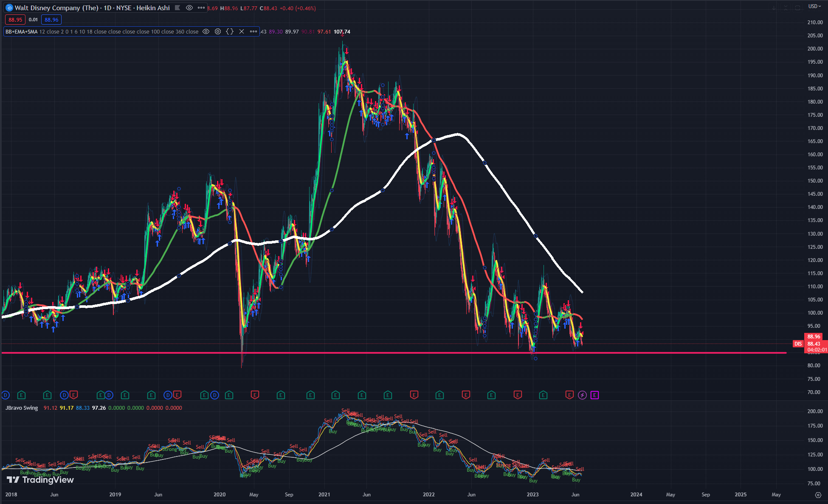
Task: Click the +0.40 (+0.46%) change value
Action: coord(297,8)
